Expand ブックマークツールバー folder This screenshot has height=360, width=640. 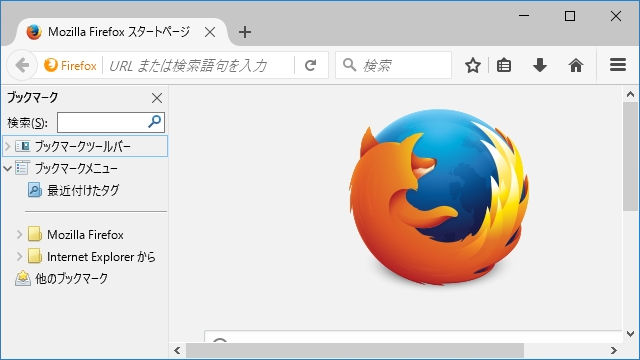7,146
